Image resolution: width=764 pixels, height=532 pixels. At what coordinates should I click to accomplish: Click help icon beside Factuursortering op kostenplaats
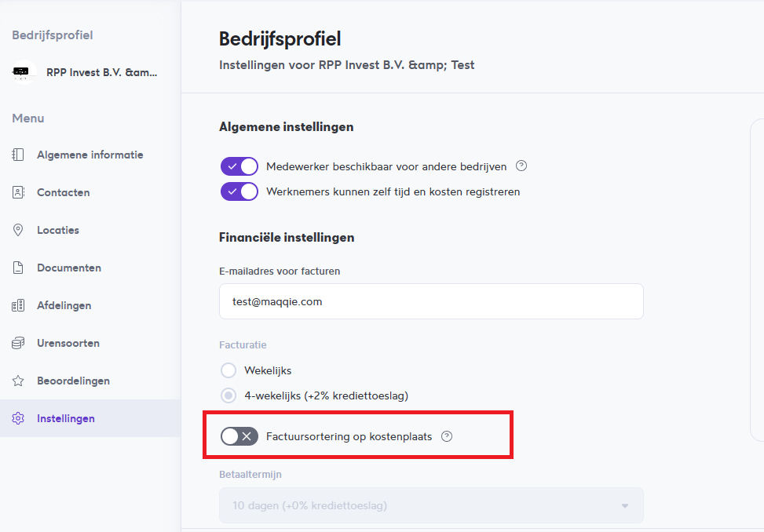[447, 436]
